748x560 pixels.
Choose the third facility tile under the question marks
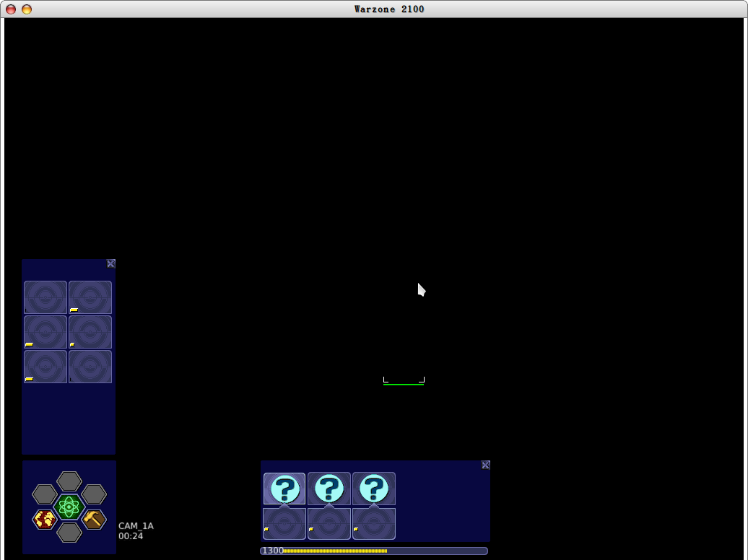(374, 524)
